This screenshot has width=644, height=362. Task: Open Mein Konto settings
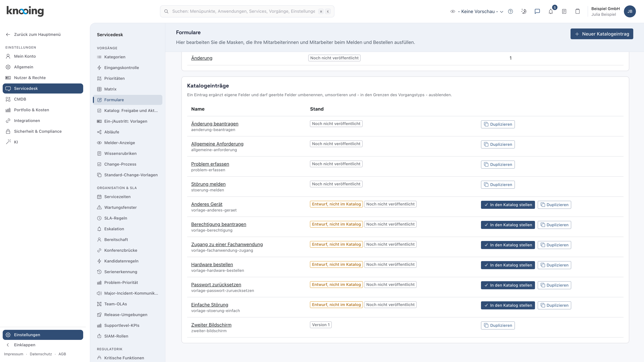pyautogui.click(x=43, y=56)
